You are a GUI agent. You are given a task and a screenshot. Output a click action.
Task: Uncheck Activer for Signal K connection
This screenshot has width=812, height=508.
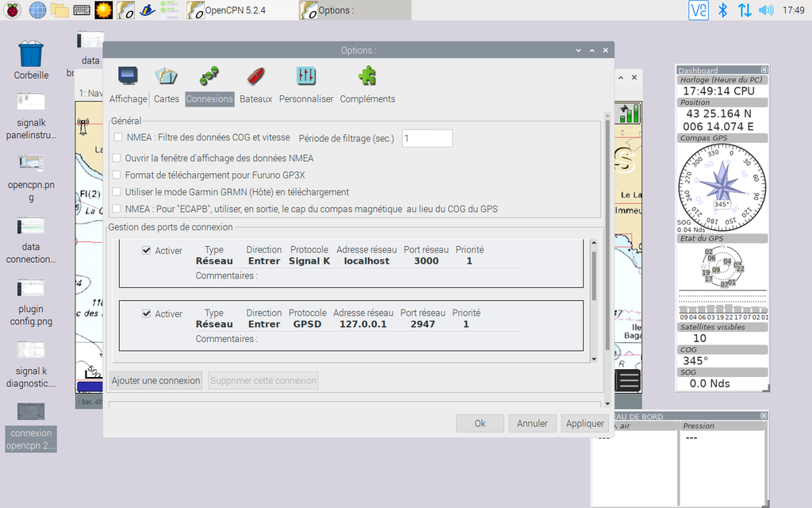pyautogui.click(x=147, y=250)
